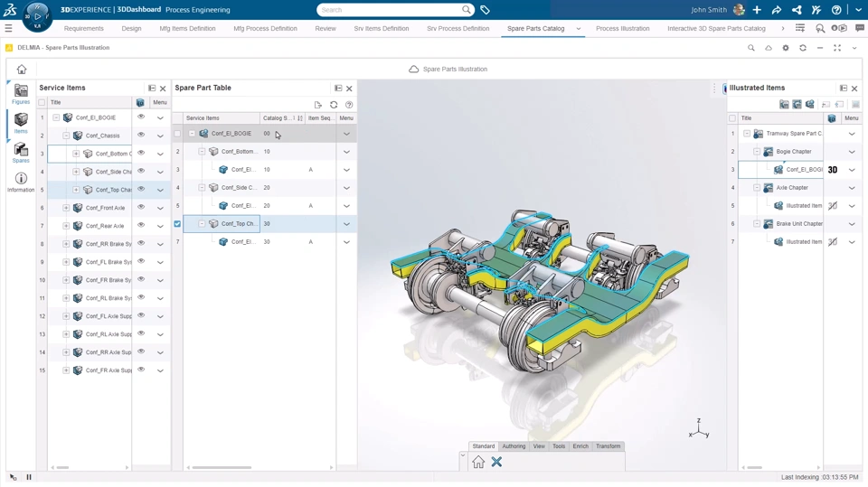This screenshot has height=487, width=868.
Task: Open menu chevron for Axle Chapter row
Action: tap(852, 188)
